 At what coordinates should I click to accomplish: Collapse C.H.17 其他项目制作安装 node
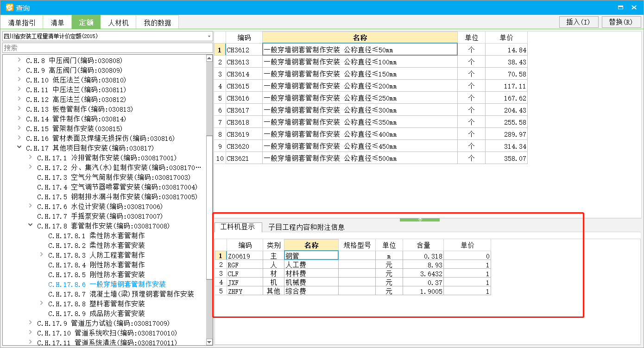19,148
